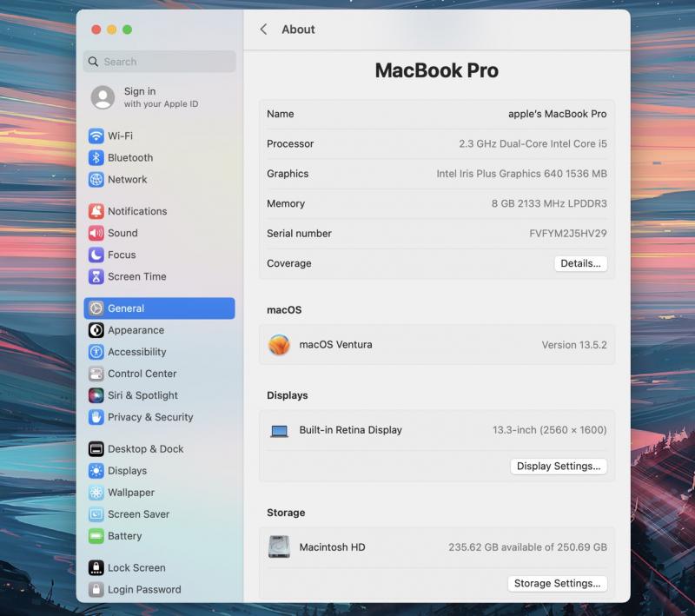This screenshot has width=695, height=616.
Task: Click the macOS Ventura logo icon
Action: (279, 344)
